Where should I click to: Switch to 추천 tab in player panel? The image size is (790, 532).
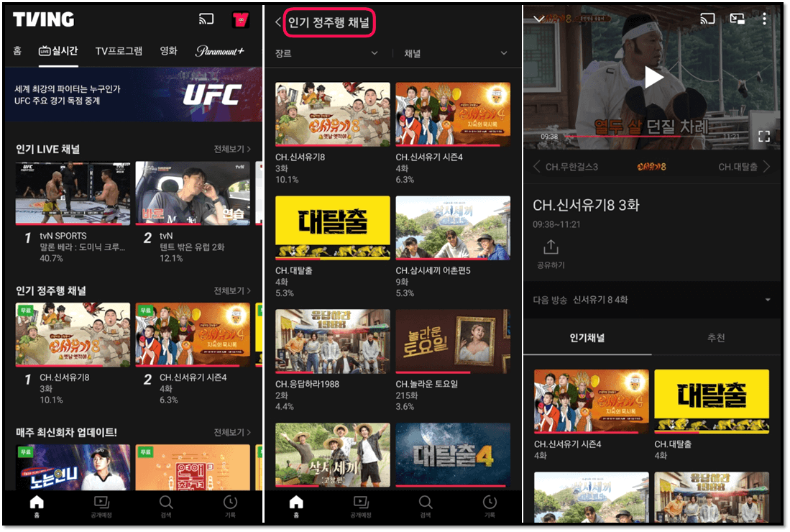click(x=716, y=338)
